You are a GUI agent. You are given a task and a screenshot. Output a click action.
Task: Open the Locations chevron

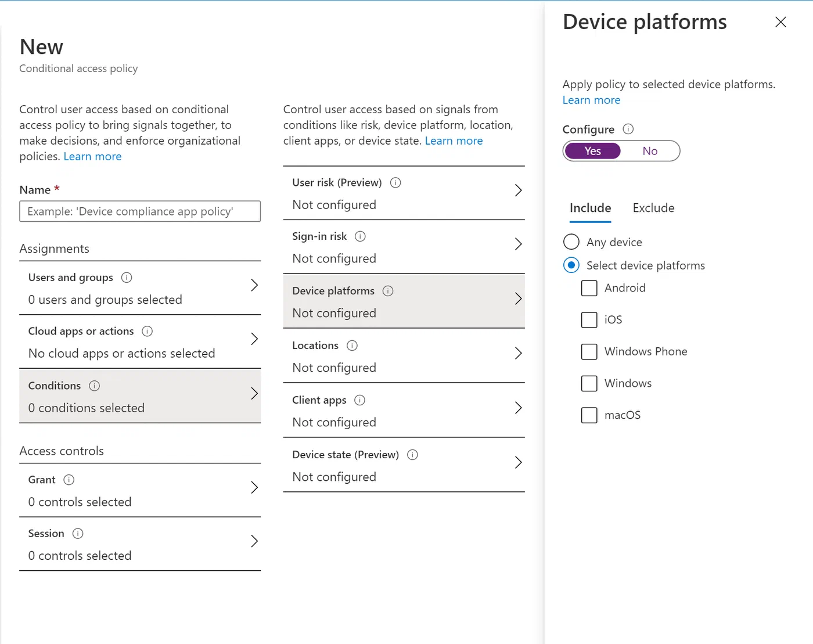click(x=519, y=353)
